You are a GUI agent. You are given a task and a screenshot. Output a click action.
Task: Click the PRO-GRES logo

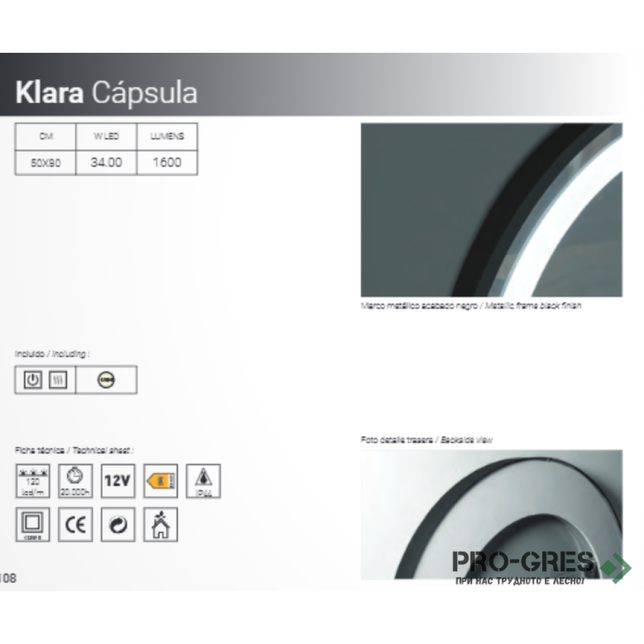coord(523,562)
